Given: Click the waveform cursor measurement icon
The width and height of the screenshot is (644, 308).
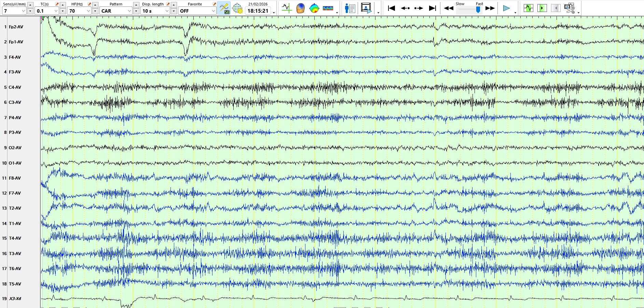Looking at the screenshot, I should [286, 8].
